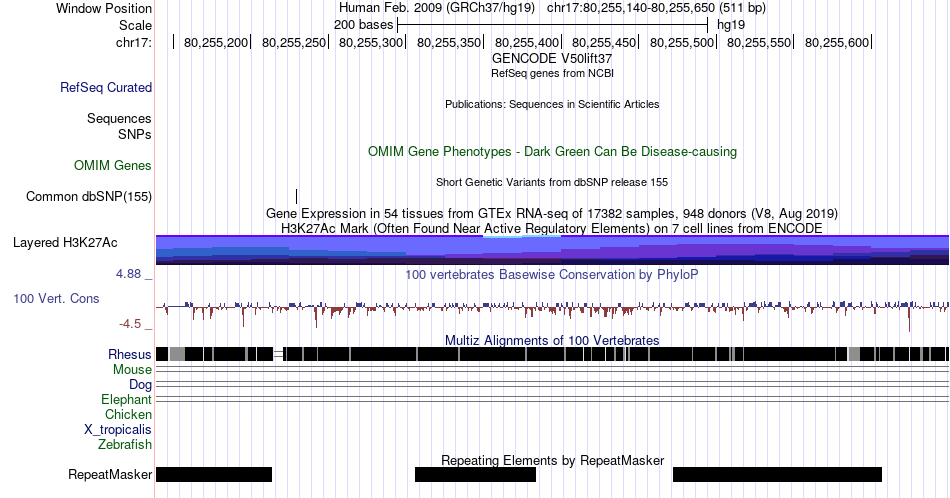Click the Sequences track label
Image resolution: width=950 pixels, height=498 pixels.
(x=119, y=118)
